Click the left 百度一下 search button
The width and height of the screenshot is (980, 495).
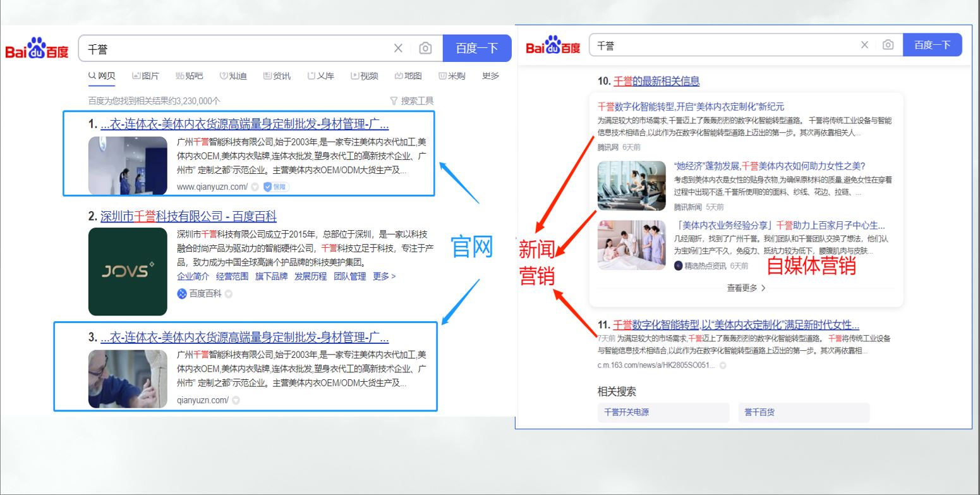[x=476, y=49]
